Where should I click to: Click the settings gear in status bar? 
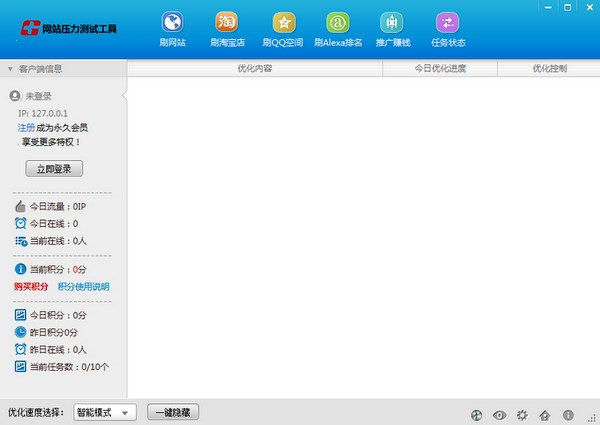click(x=521, y=414)
